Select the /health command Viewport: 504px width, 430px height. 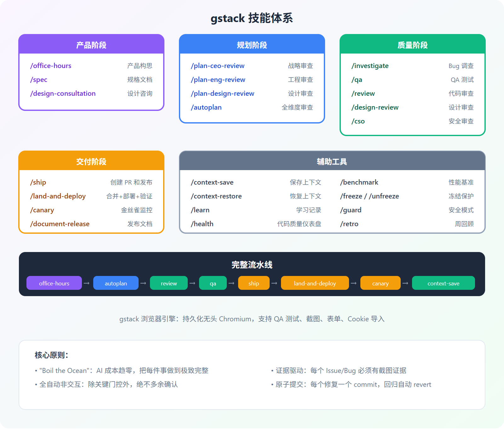(202, 224)
